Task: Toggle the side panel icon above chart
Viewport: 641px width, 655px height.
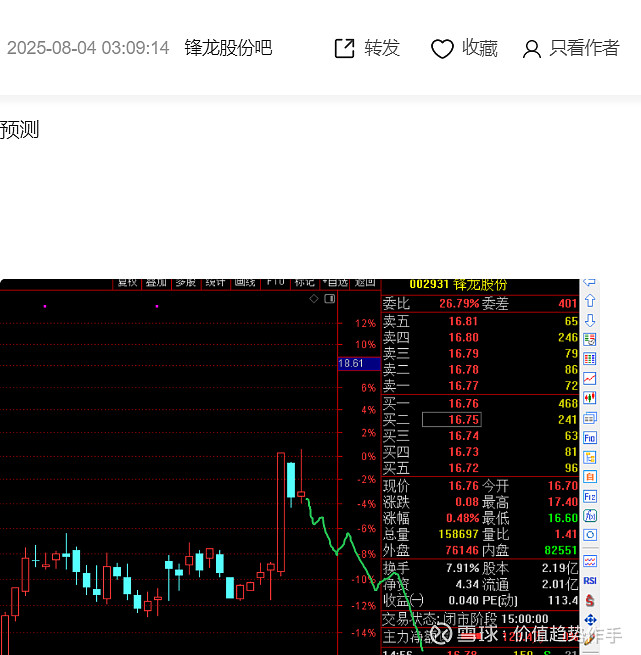Action: (330, 299)
